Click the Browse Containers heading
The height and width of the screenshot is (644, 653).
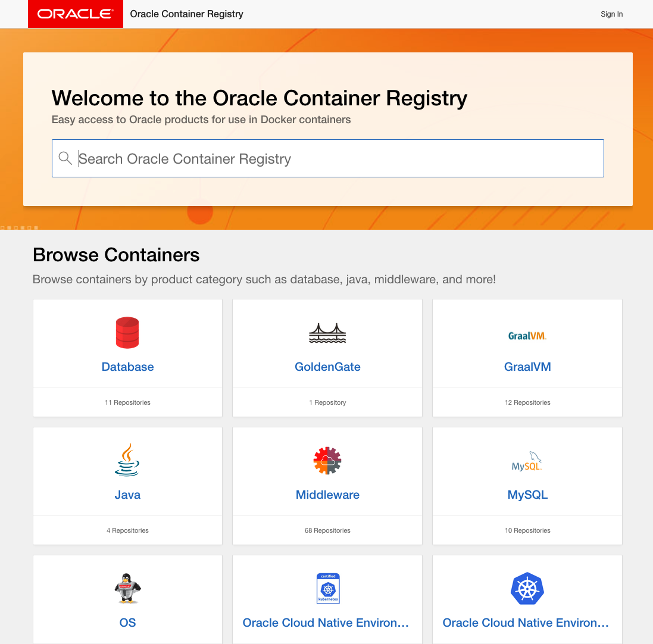point(116,255)
